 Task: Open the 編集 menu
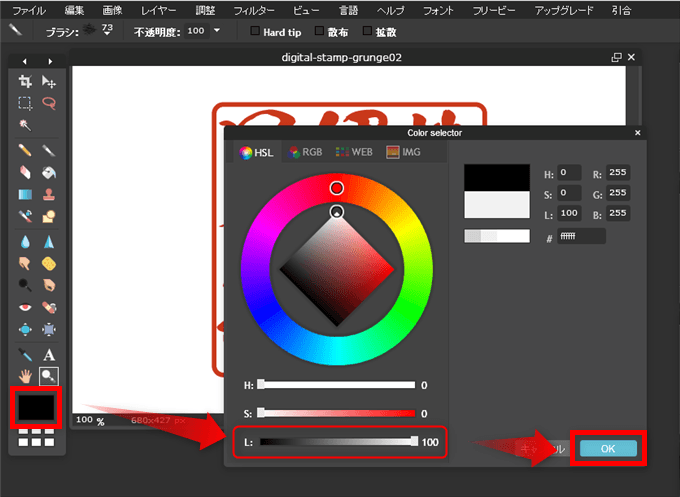coord(74,10)
